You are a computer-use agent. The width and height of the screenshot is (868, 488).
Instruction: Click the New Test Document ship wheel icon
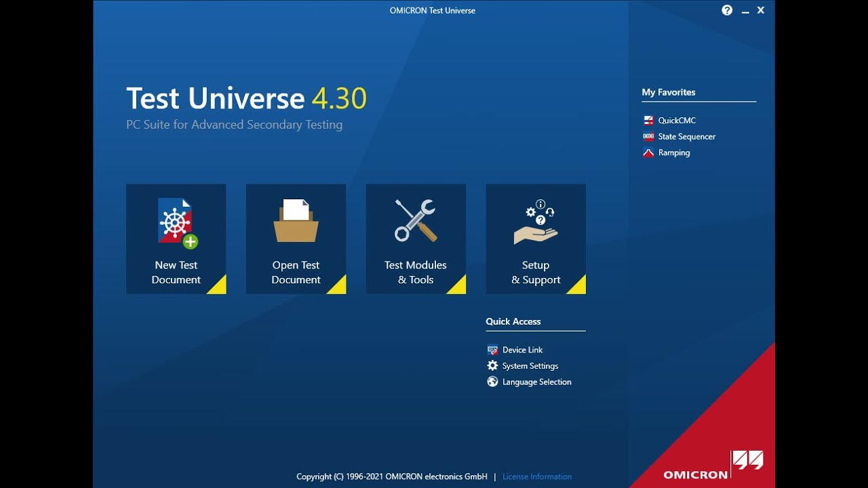coord(177,223)
